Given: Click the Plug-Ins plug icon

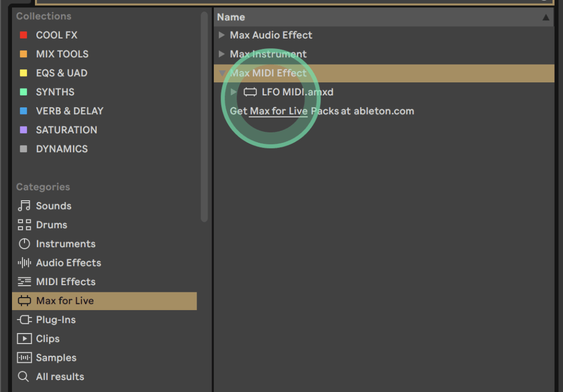Looking at the screenshot, I should (24, 320).
